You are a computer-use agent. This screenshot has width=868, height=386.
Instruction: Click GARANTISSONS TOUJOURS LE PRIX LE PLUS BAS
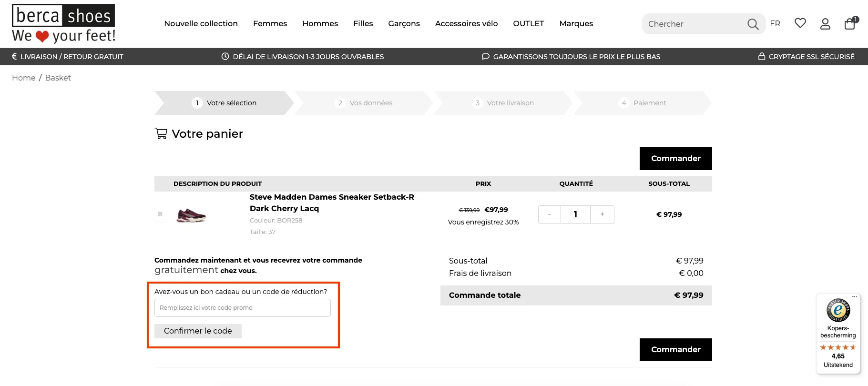pos(576,57)
